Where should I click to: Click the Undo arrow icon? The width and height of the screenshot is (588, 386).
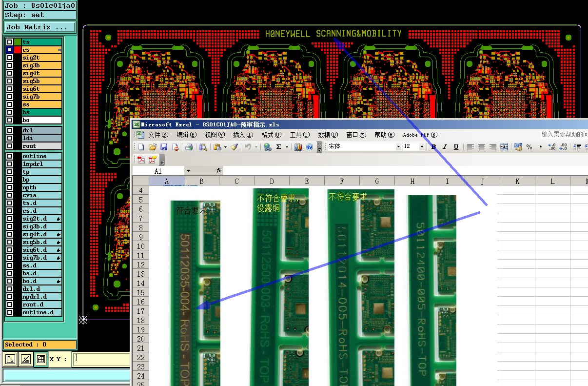[x=248, y=147]
